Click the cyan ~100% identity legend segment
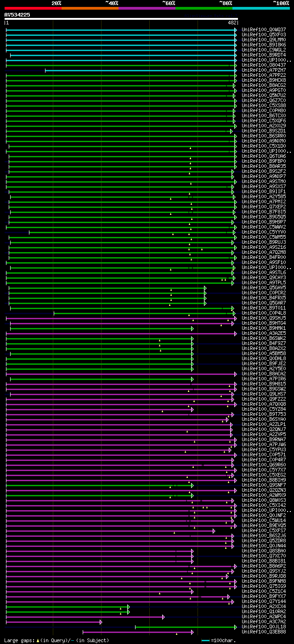This screenshot has height=644, width=294. pyautogui.click(x=261, y=8)
